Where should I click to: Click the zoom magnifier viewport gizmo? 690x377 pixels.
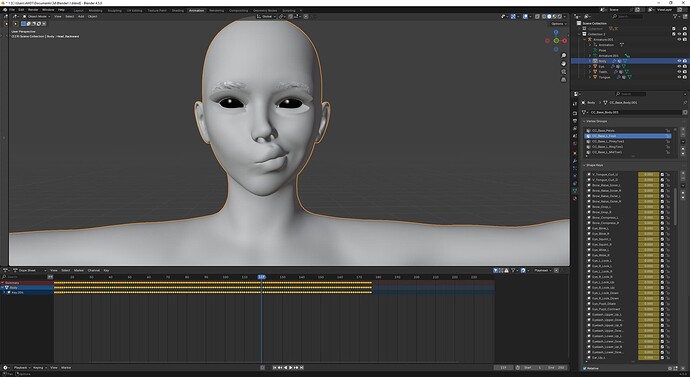coord(563,56)
